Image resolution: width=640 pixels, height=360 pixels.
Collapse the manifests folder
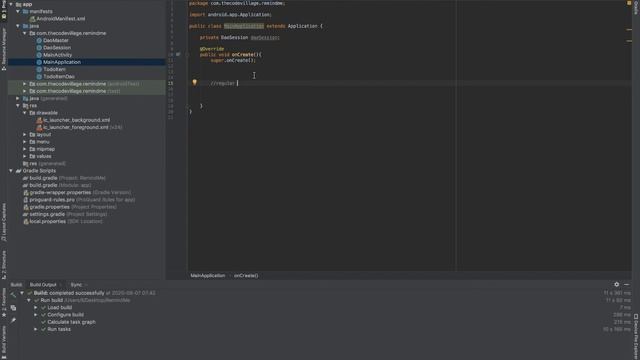click(18, 11)
